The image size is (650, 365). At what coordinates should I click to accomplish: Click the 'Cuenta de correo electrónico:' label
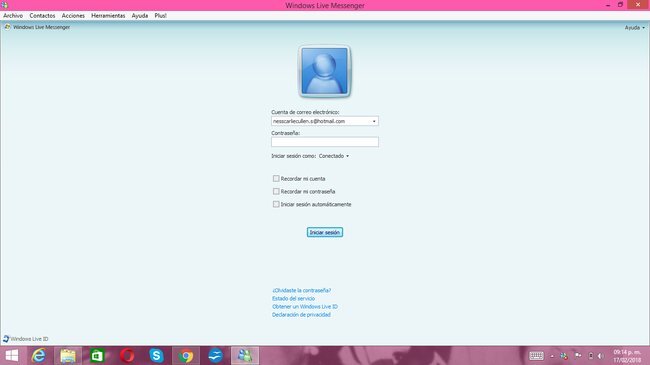point(305,112)
